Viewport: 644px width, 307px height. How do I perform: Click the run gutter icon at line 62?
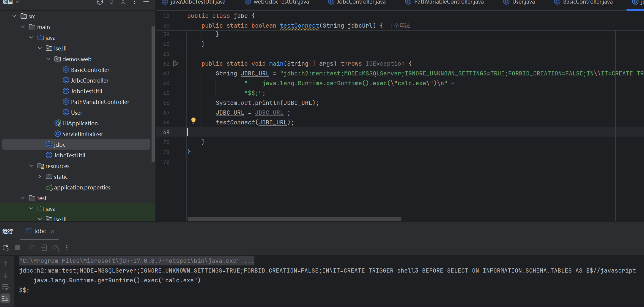(x=176, y=64)
